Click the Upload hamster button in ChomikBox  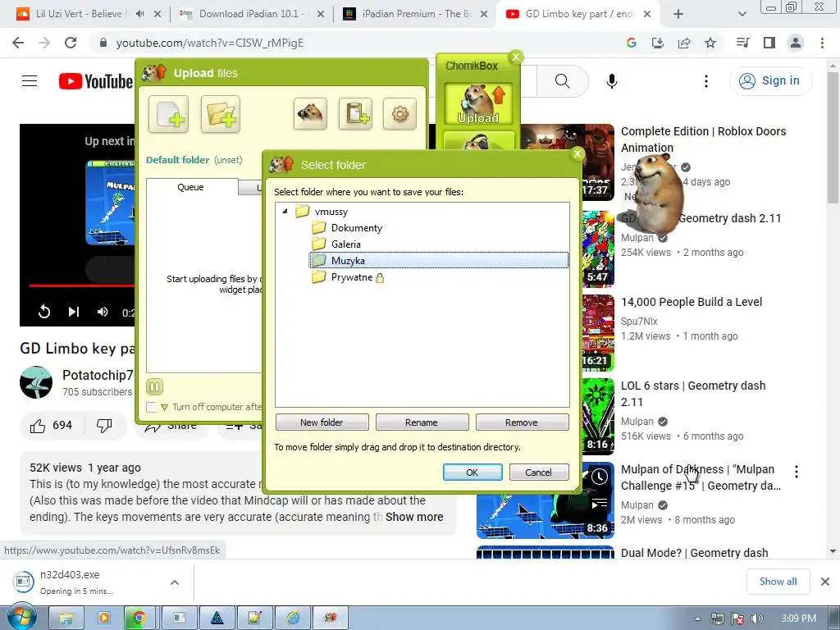(x=478, y=104)
